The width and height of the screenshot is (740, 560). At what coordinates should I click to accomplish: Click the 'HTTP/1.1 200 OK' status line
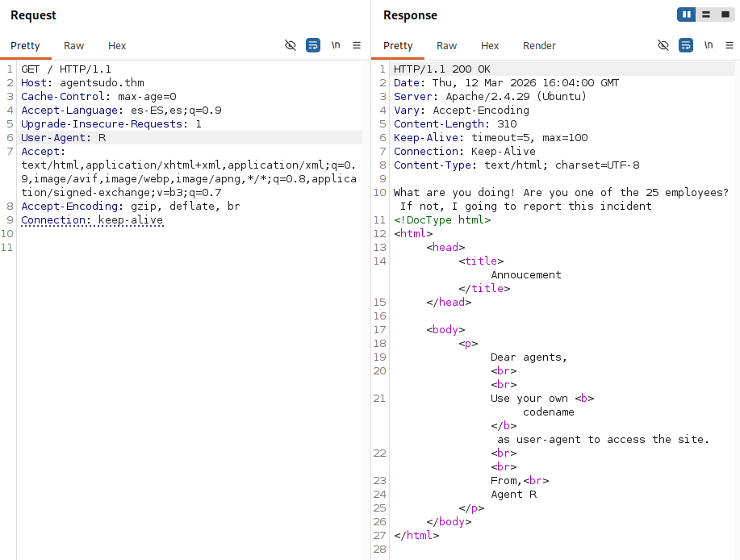pyautogui.click(x=441, y=69)
